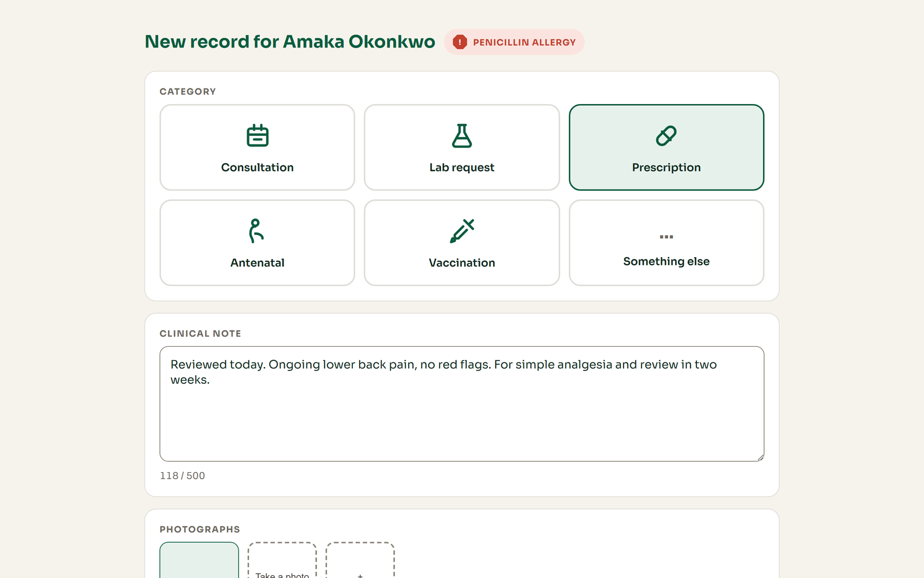The image size is (924, 578).
Task: Select the Antenatal category card
Action: point(257,243)
